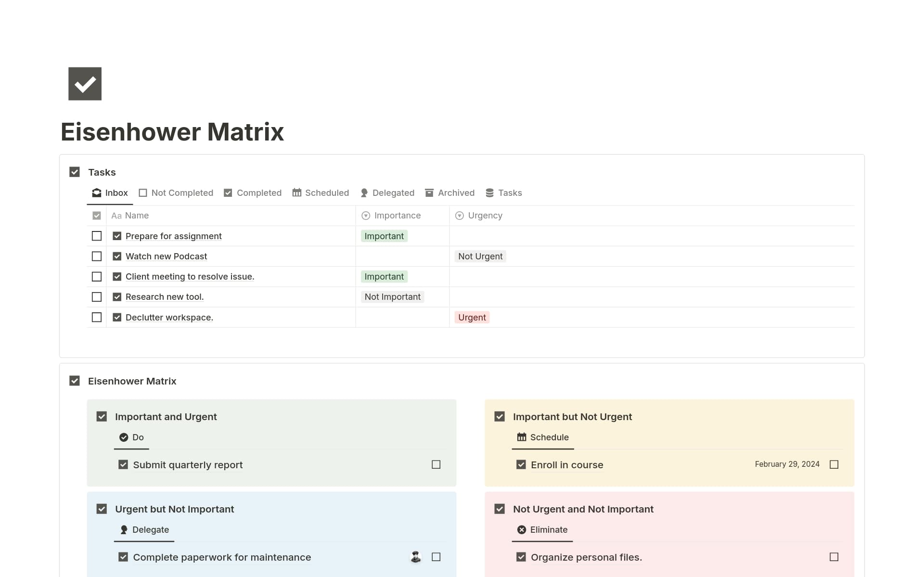Click the page icon beside Client meeting

click(117, 277)
